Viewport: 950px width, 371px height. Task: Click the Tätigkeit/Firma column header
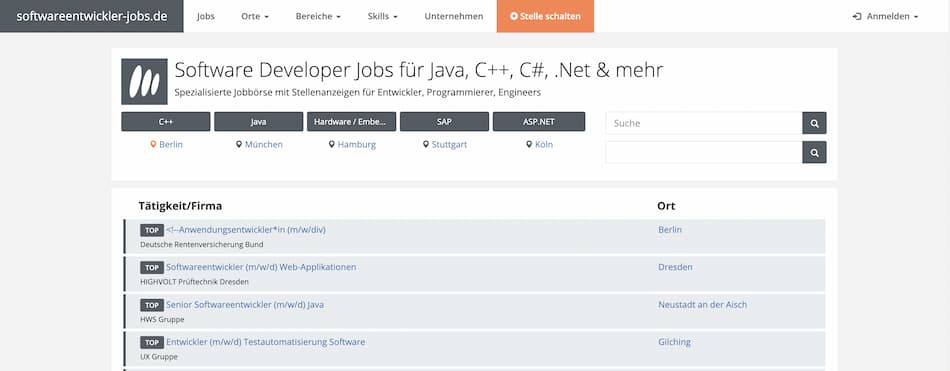click(180, 206)
